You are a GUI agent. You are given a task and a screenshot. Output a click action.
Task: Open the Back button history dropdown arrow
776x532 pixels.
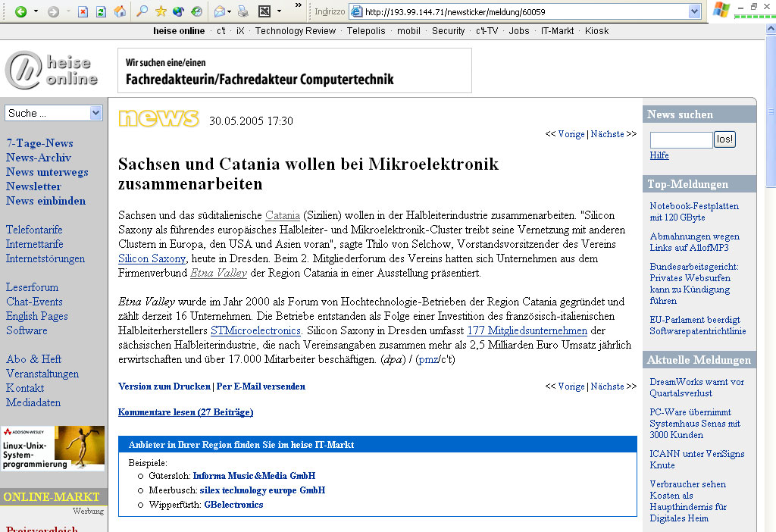(36, 11)
